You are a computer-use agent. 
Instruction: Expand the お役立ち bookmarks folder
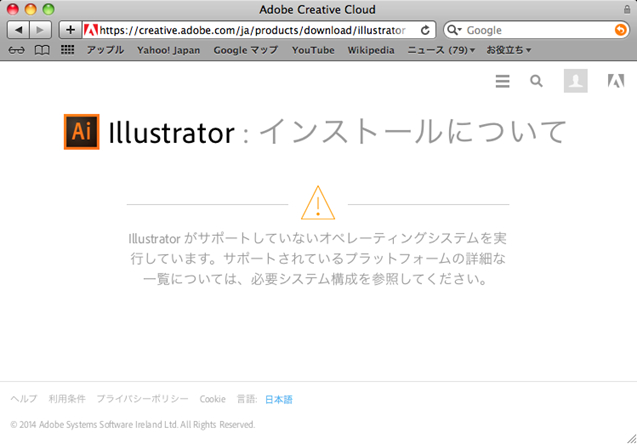pyautogui.click(x=509, y=50)
